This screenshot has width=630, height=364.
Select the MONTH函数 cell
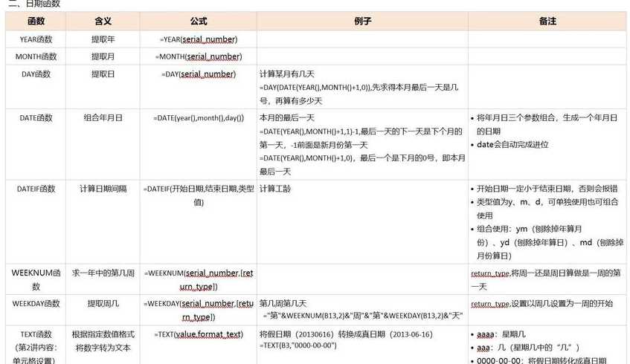36,56
